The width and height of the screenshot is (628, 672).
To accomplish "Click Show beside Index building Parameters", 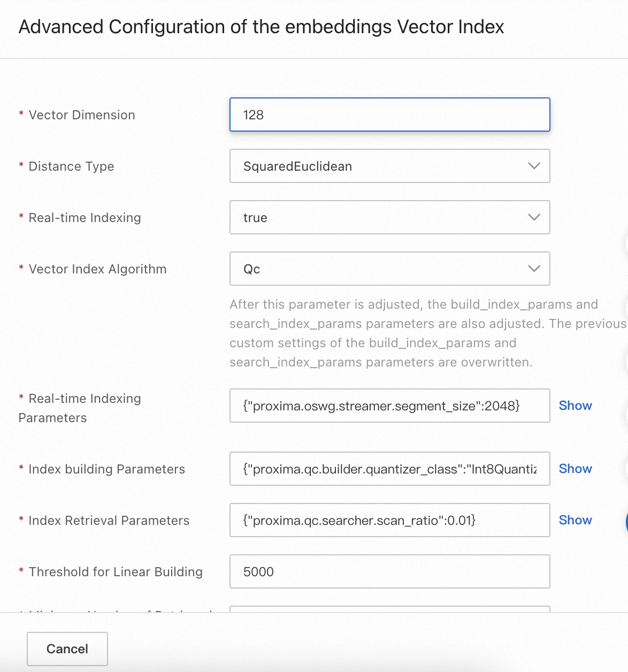I will [575, 469].
